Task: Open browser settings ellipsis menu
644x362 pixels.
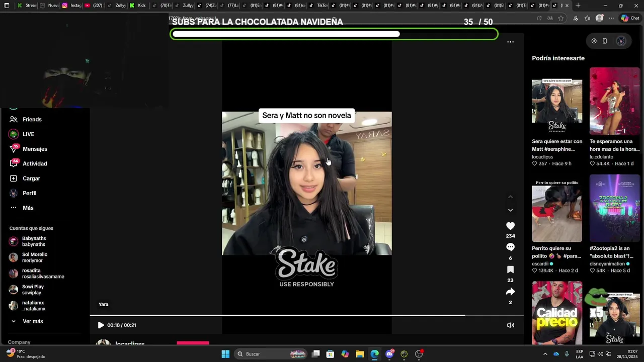Action: (611, 18)
